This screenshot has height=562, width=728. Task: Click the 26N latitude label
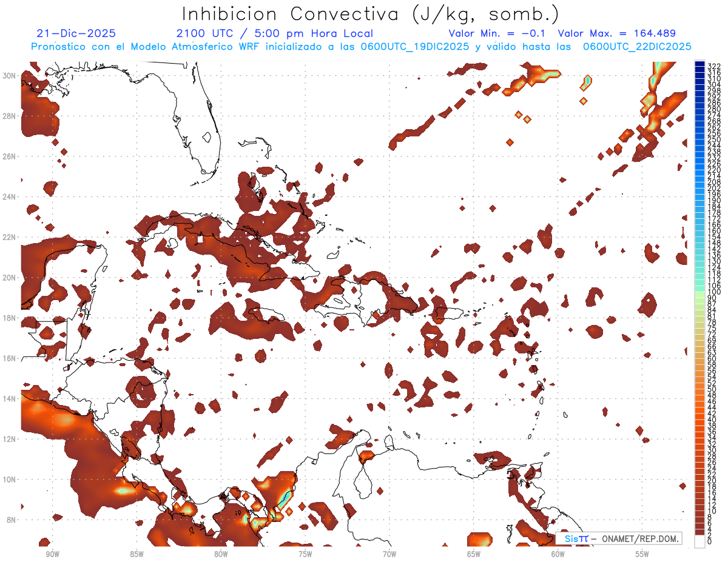click(x=8, y=156)
